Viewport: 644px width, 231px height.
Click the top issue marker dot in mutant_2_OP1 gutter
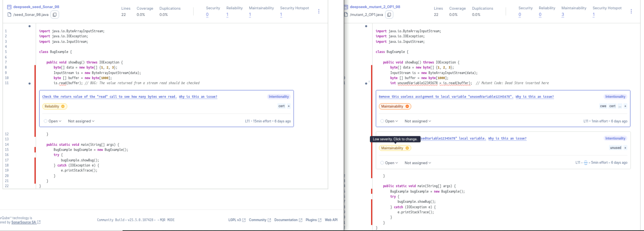coord(366,26)
